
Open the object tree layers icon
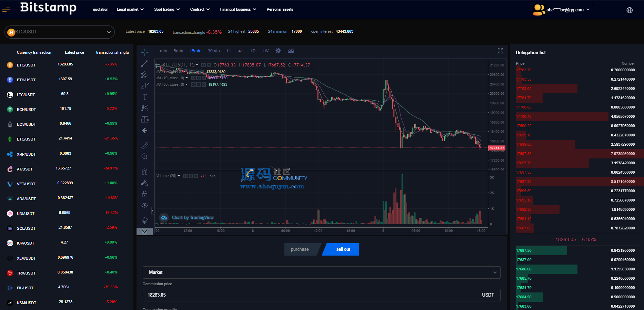pyautogui.click(x=145, y=220)
